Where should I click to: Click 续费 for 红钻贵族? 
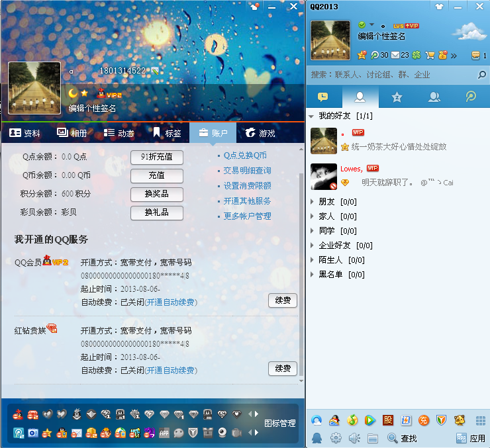[x=283, y=369]
